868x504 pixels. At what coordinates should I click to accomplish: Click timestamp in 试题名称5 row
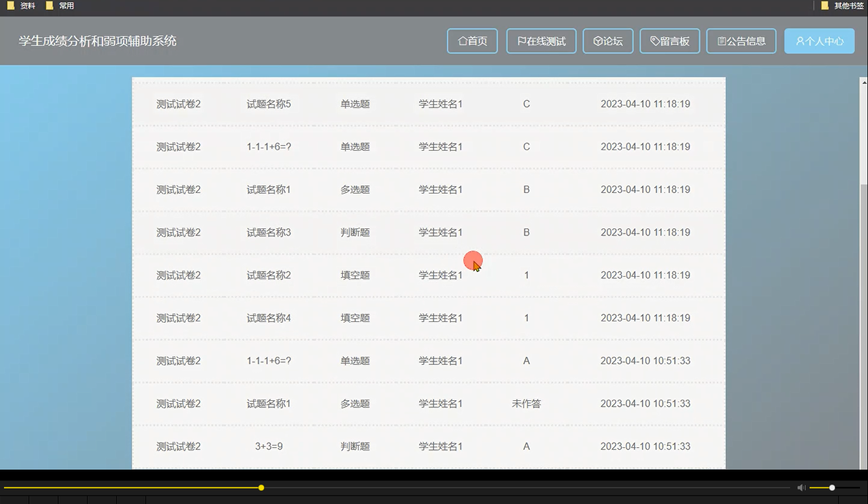(x=645, y=104)
